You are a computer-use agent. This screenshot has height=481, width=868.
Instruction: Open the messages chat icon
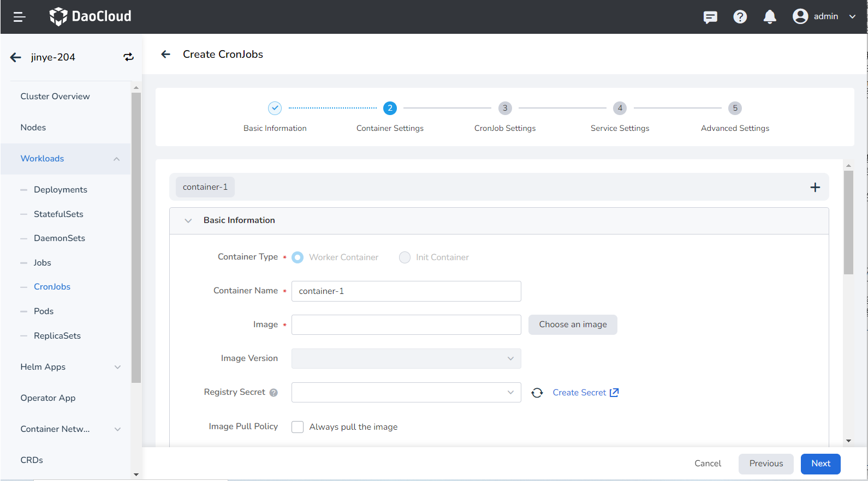click(x=710, y=17)
